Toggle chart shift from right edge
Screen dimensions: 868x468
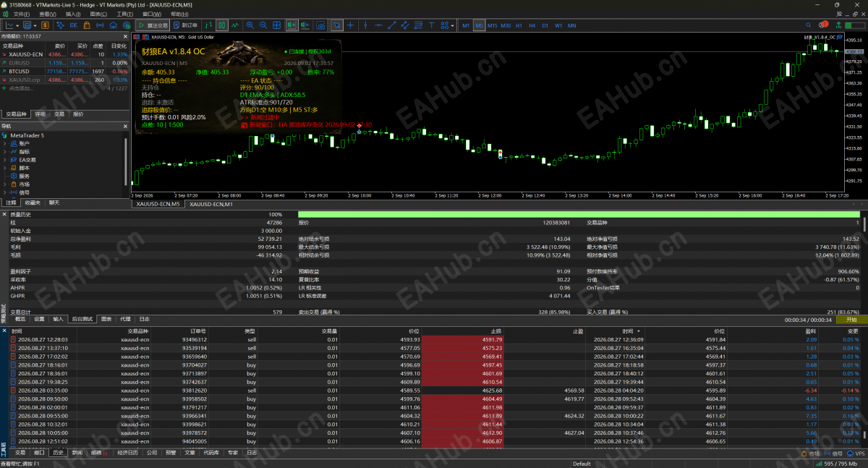coord(305,25)
